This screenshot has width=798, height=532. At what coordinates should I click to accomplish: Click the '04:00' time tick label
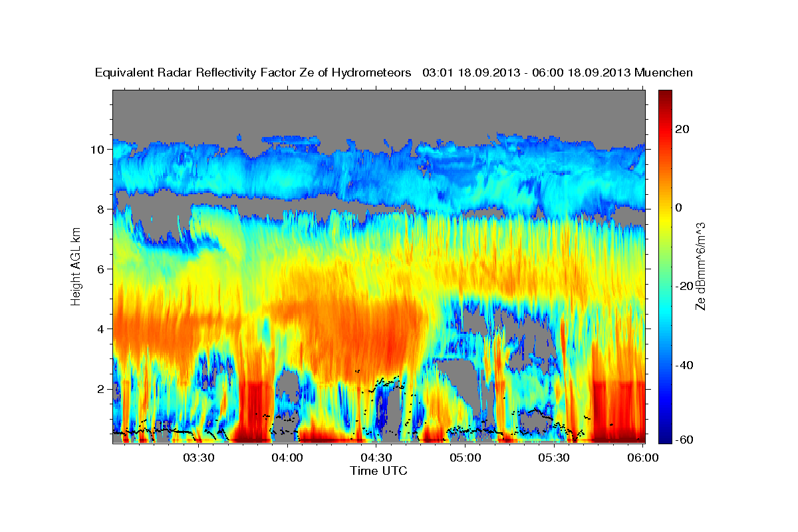click(287, 458)
